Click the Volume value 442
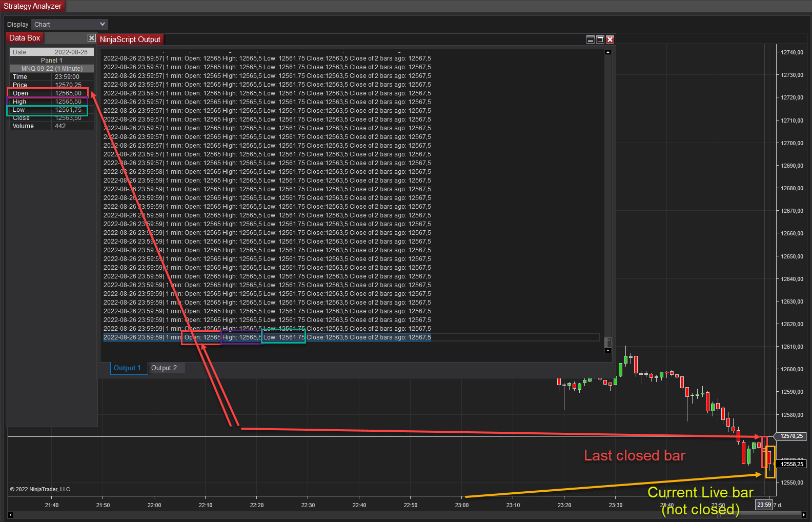This screenshot has height=522, width=812. click(x=60, y=126)
